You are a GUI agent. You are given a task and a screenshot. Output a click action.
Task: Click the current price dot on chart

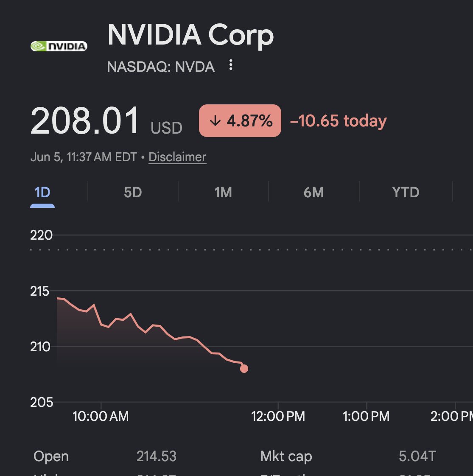(244, 369)
